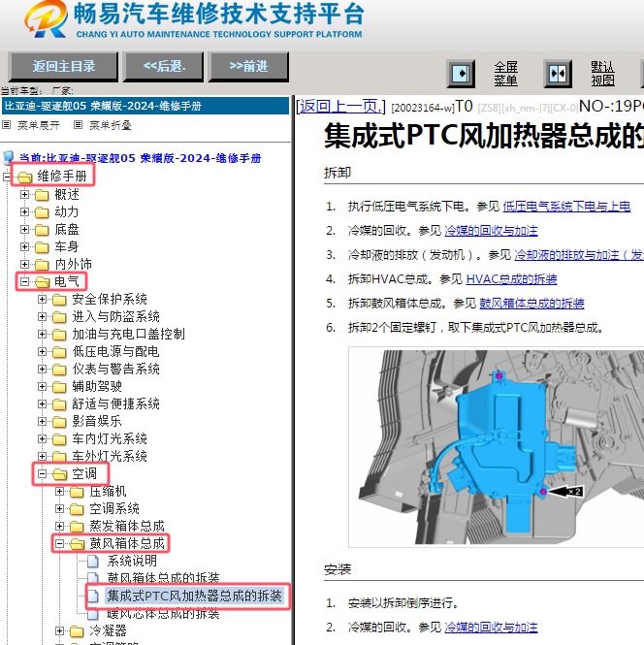Collapse the 维修手册 root node
This screenshot has height=645, width=644.
click(x=7, y=177)
